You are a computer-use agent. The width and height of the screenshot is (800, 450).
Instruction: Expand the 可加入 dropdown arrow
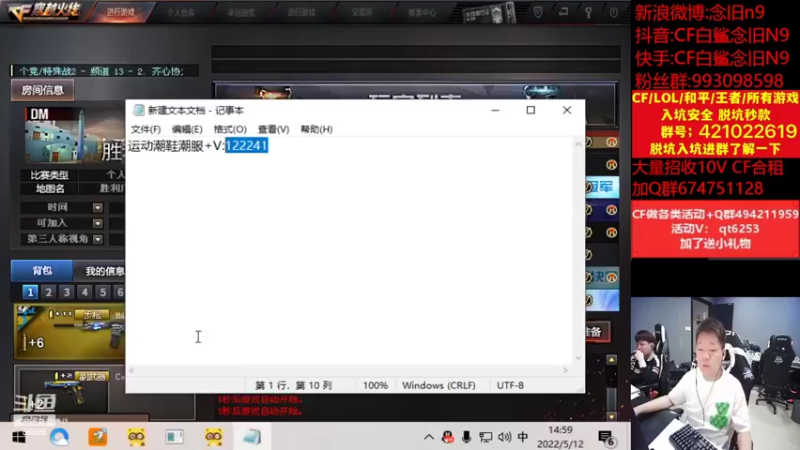pyautogui.click(x=97, y=223)
